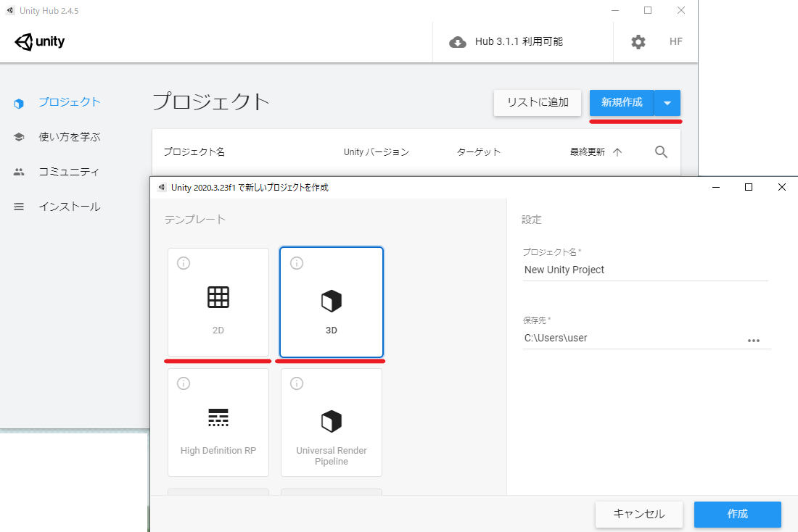The image size is (798, 532).
Task: Minimize the Unity Hub window
Action: coord(615,10)
